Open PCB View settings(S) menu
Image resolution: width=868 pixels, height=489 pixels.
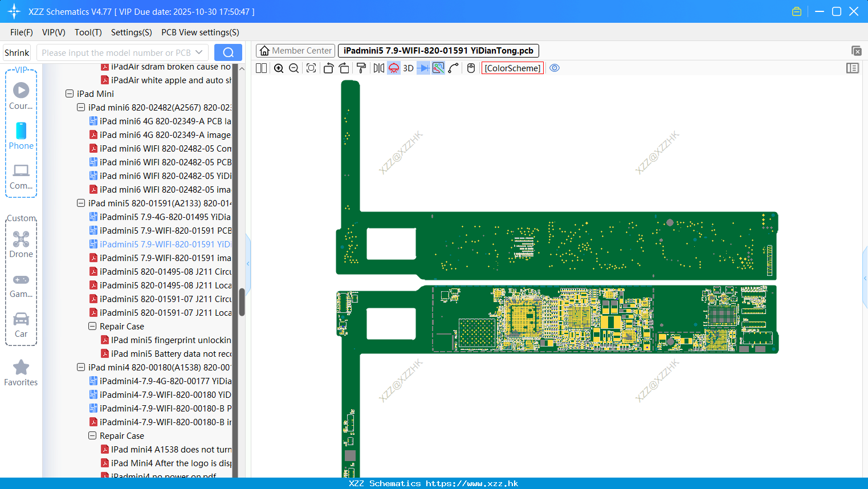(200, 32)
